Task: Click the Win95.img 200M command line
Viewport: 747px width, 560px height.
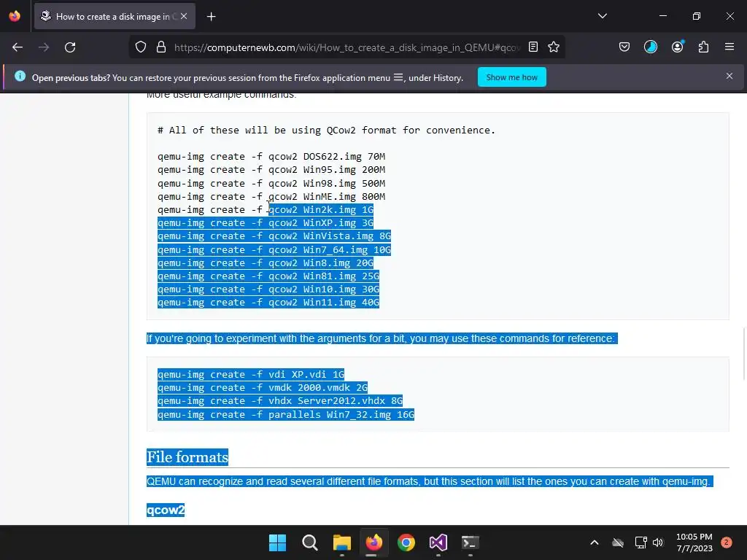Action: tap(271, 169)
